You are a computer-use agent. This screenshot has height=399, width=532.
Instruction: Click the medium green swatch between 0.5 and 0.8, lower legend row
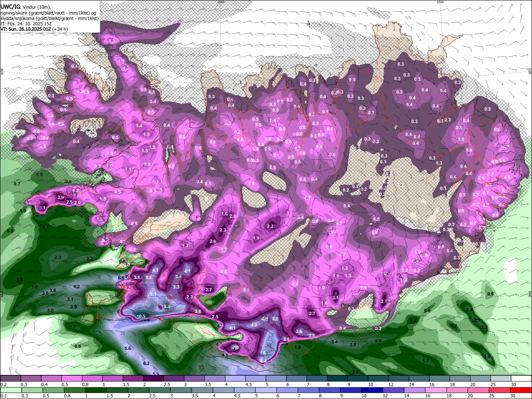pos(52,390)
